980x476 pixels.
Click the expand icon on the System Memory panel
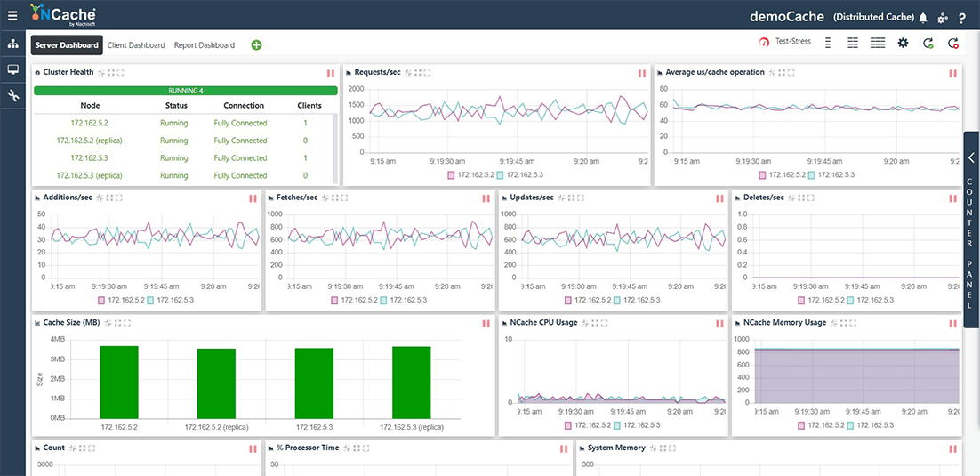click(663, 448)
